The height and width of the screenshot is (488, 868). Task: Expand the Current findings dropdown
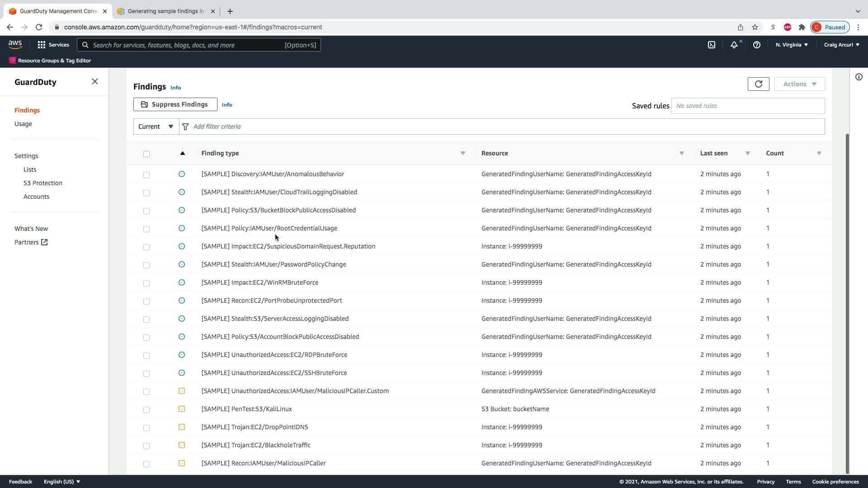coord(156,127)
